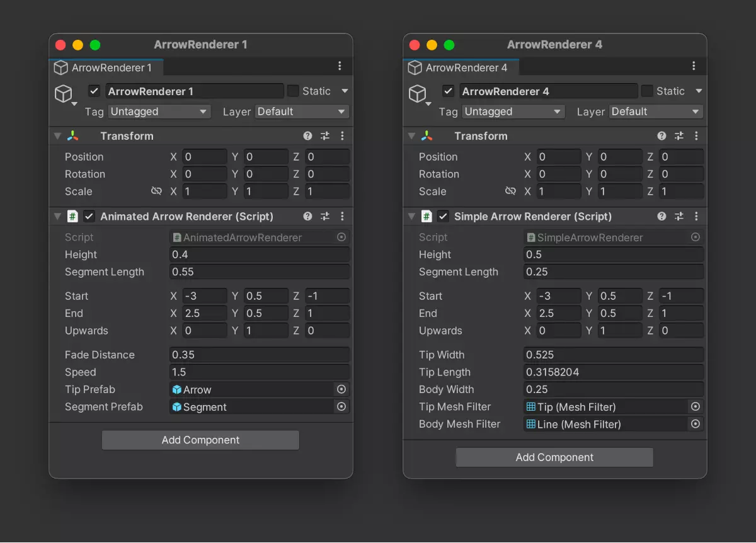Open object picker for Tip Prefab field
756x543 pixels.
(x=341, y=389)
